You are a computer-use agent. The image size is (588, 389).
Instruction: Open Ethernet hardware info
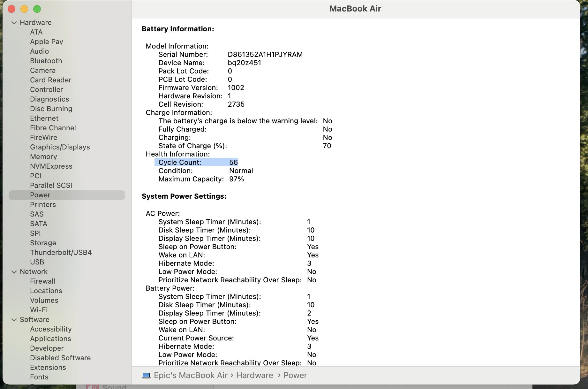coord(44,118)
